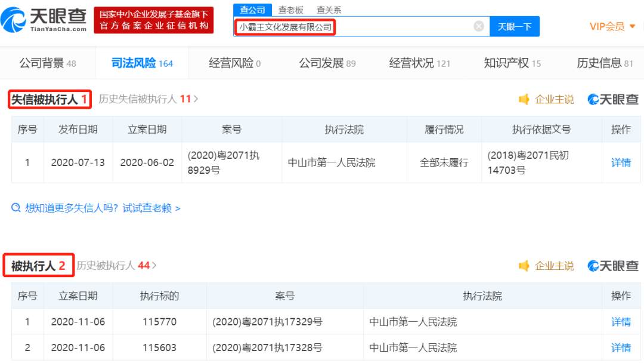Open the 经营状况 121 tab
Image resolution: width=644 pixels, height=363 pixels.
point(420,63)
